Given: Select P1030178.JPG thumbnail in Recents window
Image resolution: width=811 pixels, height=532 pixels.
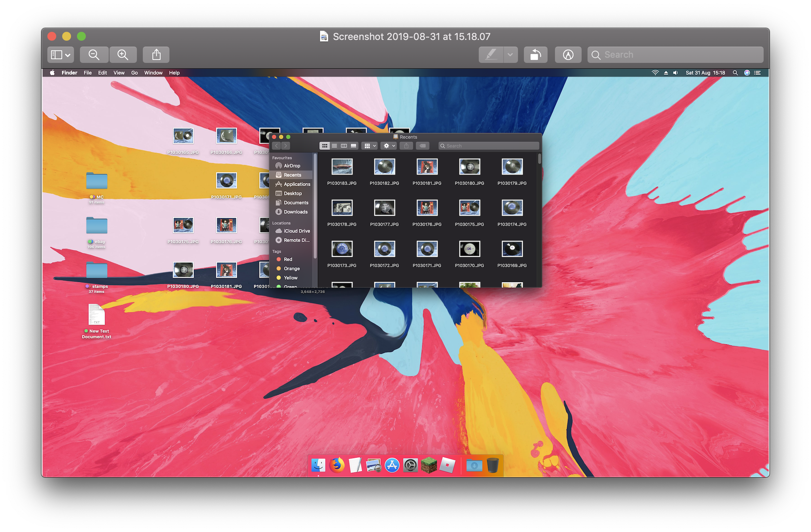Looking at the screenshot, I should tap(342, 208).
